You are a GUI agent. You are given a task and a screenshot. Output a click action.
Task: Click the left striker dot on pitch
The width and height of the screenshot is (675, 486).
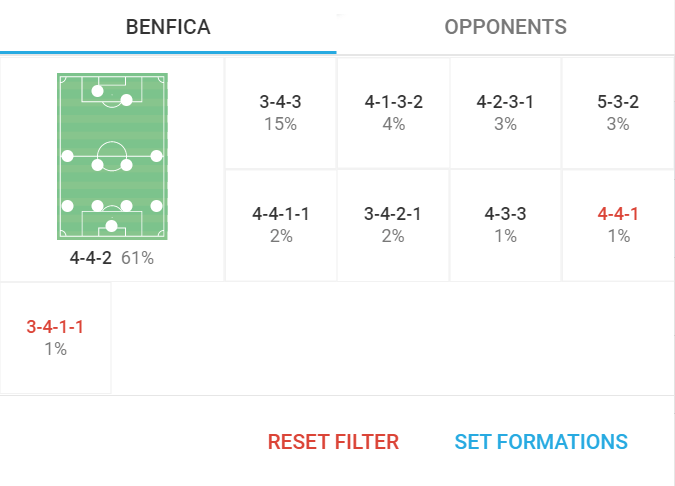coord(97,91)
